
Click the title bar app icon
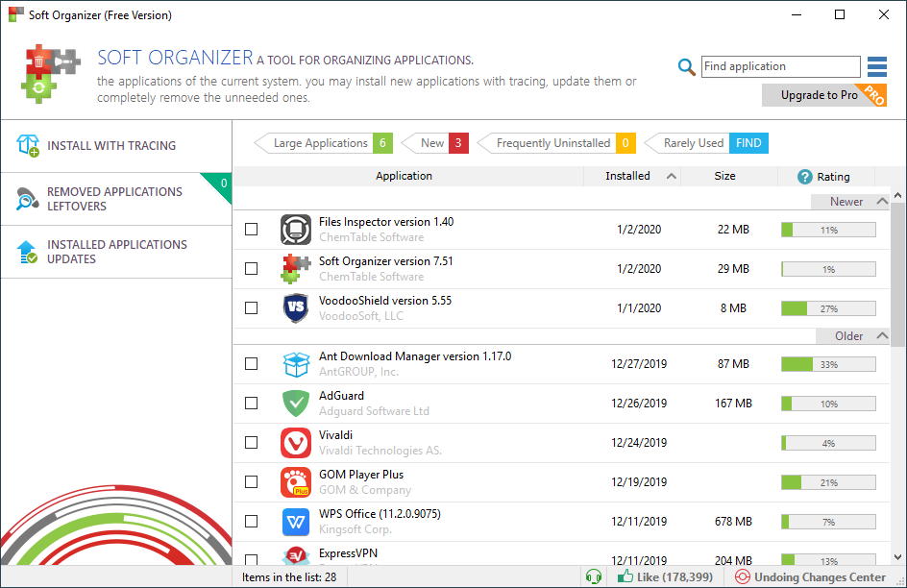(x=16, y=15)
